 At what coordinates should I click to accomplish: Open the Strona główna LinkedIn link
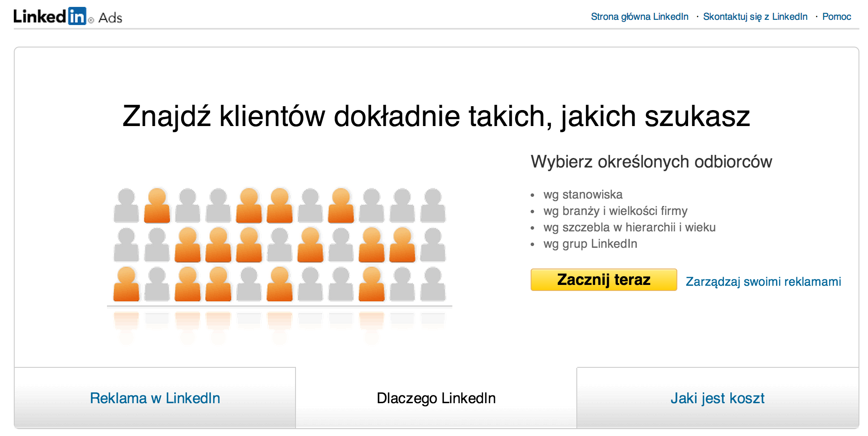click(x=639, y=17)
